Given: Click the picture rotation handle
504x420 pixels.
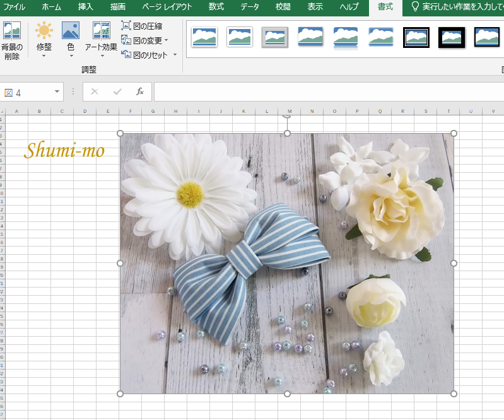Looking at the screenshot, I should [287, 116].
